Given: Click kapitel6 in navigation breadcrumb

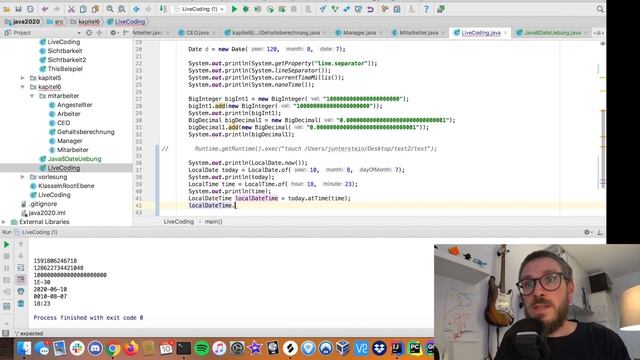Looking at the screenshot, I should coord(85,22).
